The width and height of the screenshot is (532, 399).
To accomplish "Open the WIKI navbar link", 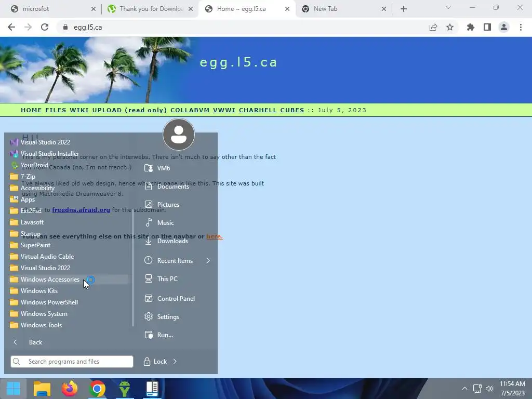I will (79, 110).
